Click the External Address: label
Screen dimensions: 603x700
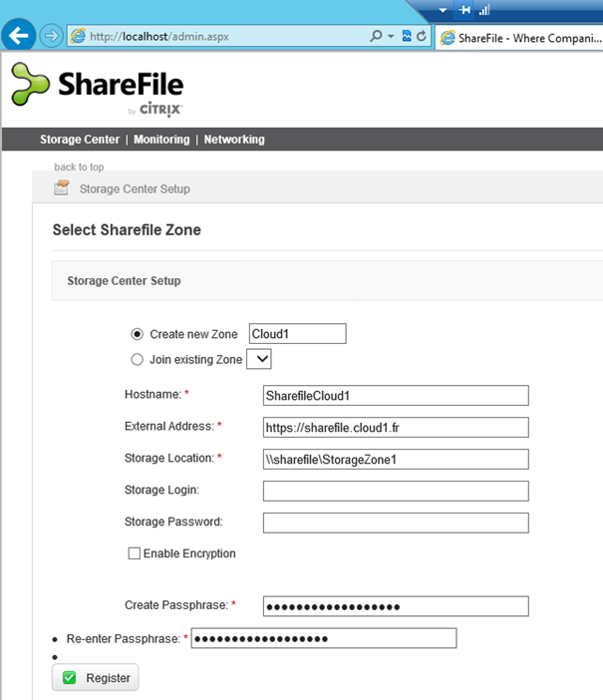tap(169, 426)
